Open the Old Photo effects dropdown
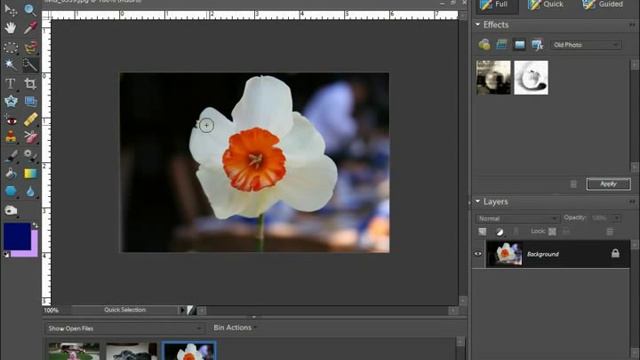 pos(586,44)
